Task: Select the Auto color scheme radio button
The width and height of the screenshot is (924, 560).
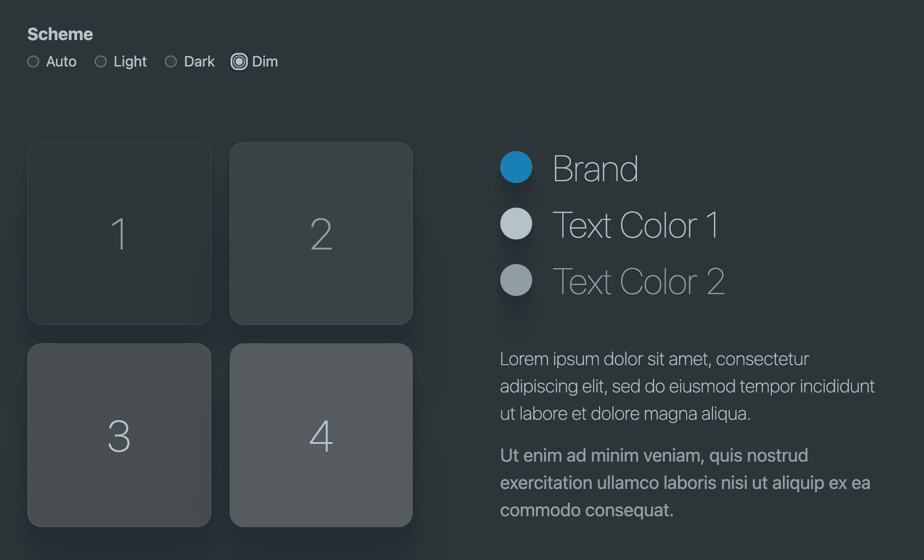Action: pyautogui.click(x=33, y=62)
